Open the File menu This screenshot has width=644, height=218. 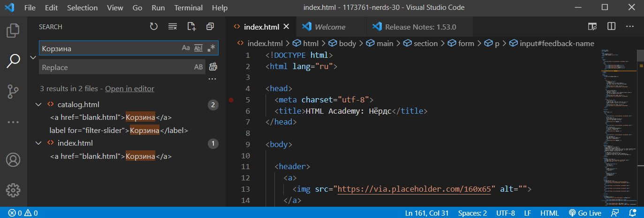tap(30, 8)
